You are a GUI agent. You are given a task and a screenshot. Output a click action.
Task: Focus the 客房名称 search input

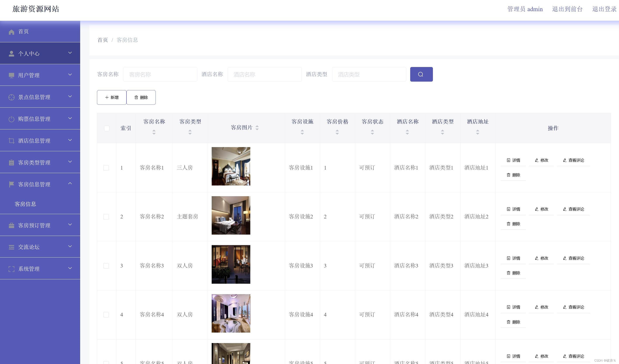(160, 74)
